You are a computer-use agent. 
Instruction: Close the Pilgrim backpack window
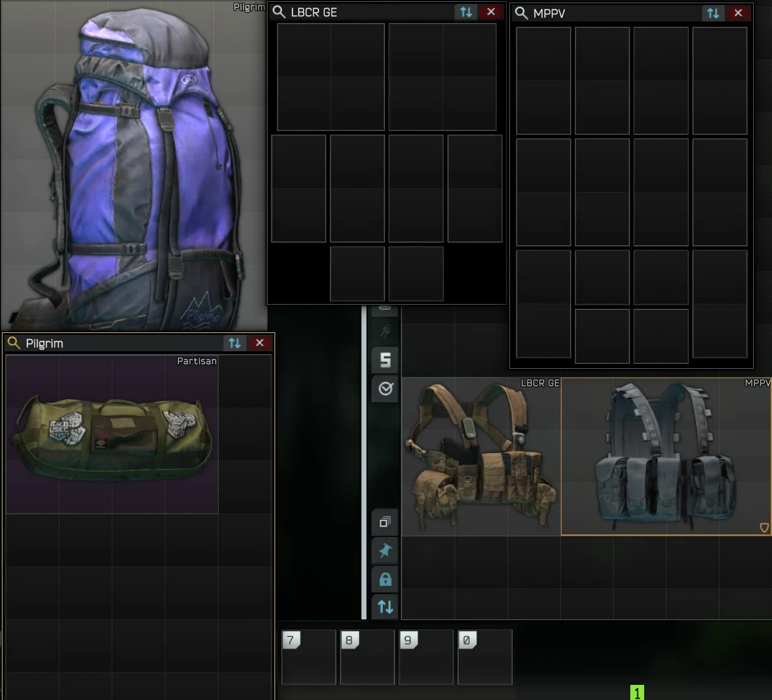pyautogui.click(x=259, y=343)
